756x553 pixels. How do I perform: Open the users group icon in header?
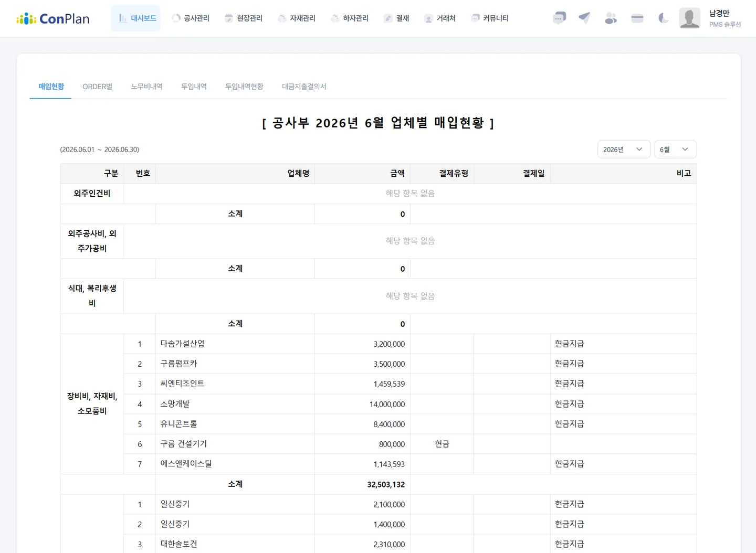point(611,18)
